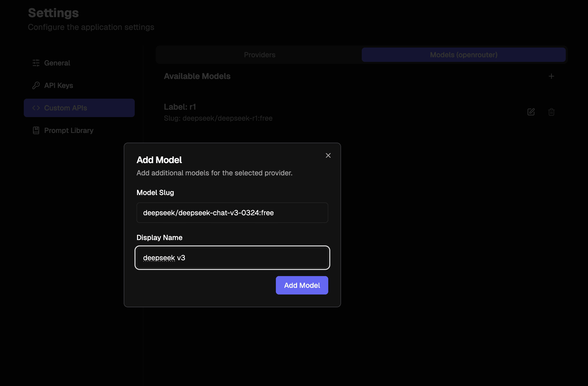The image size is (588, 386).
Task: Click the Display Name input field
Action: coord(232,258)
